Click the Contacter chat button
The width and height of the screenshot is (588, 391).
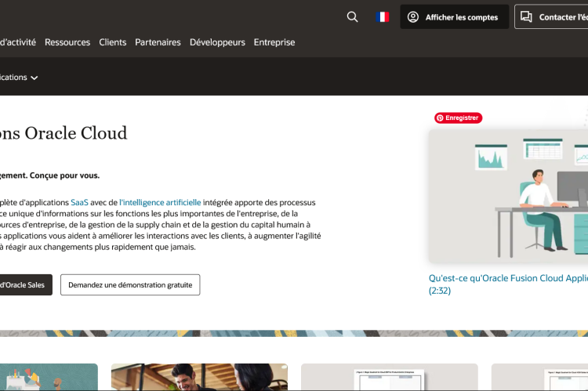553,16
